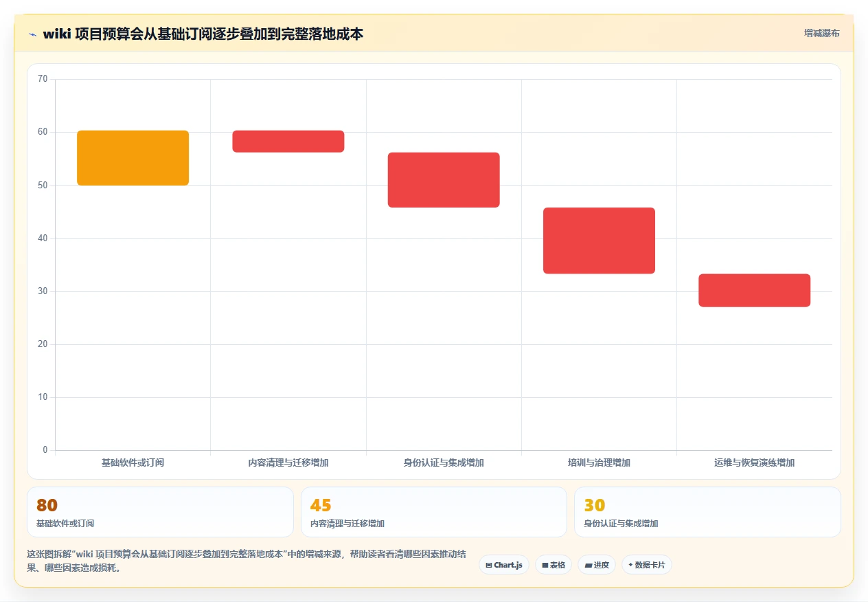Click the y-axis tick 40
Viewport: 868px width, 602px height.
coord(43,238)
